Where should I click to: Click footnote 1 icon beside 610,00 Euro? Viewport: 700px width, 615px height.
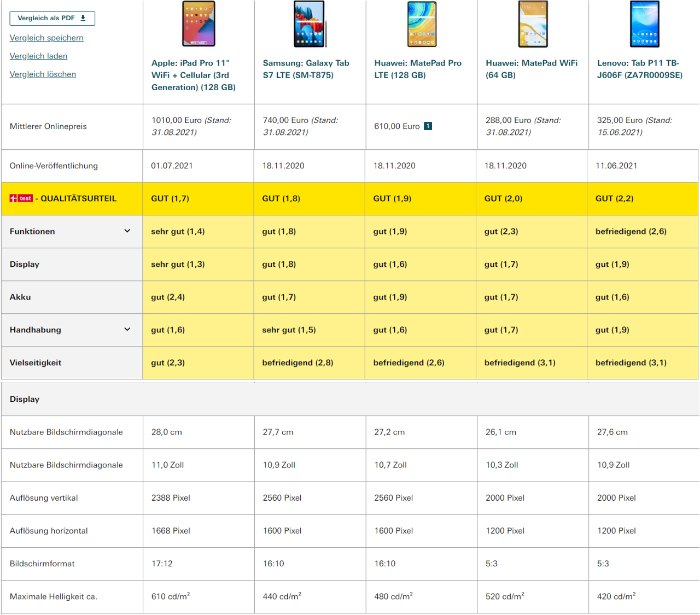[428, 126]
